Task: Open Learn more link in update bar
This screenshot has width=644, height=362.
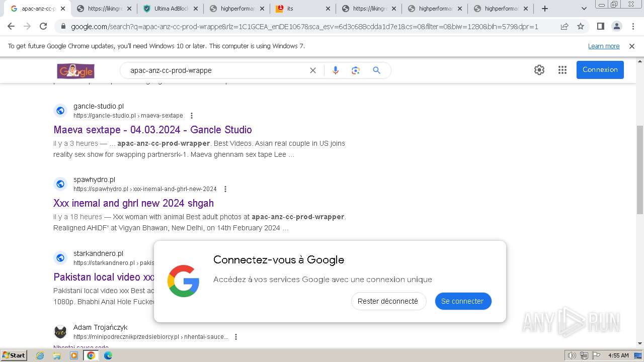Action: click(x=604, y=46)
